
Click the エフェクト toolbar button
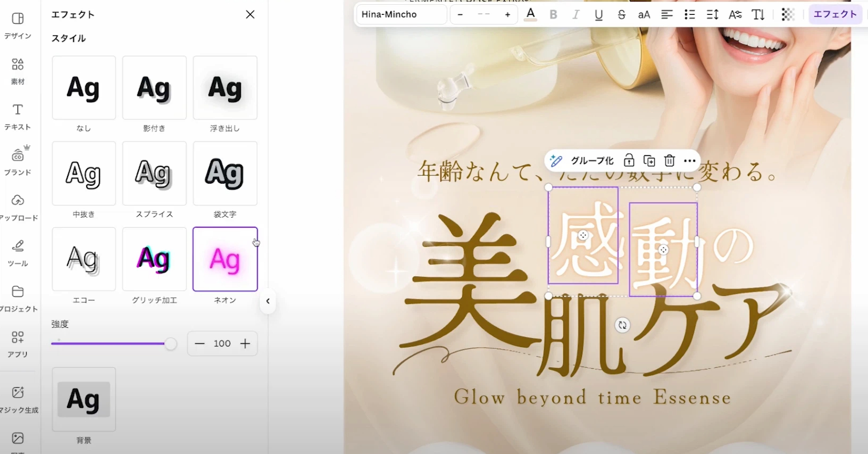point(835,14)
